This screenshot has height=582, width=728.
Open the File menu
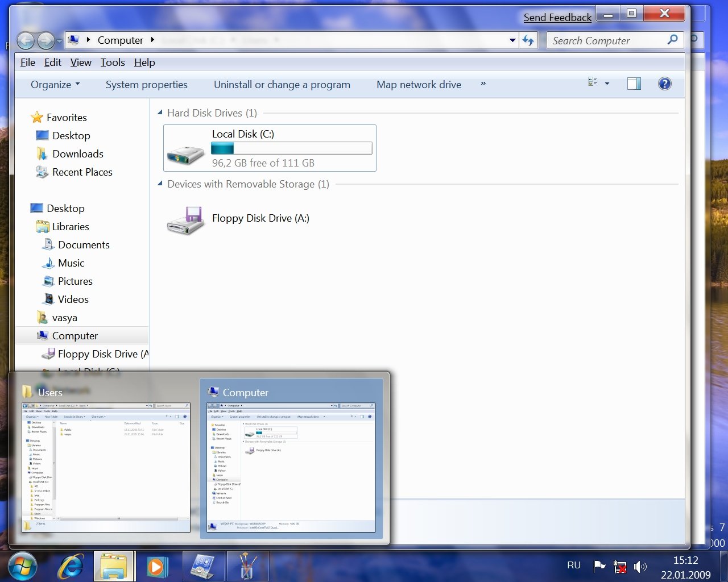coord(28,63)
